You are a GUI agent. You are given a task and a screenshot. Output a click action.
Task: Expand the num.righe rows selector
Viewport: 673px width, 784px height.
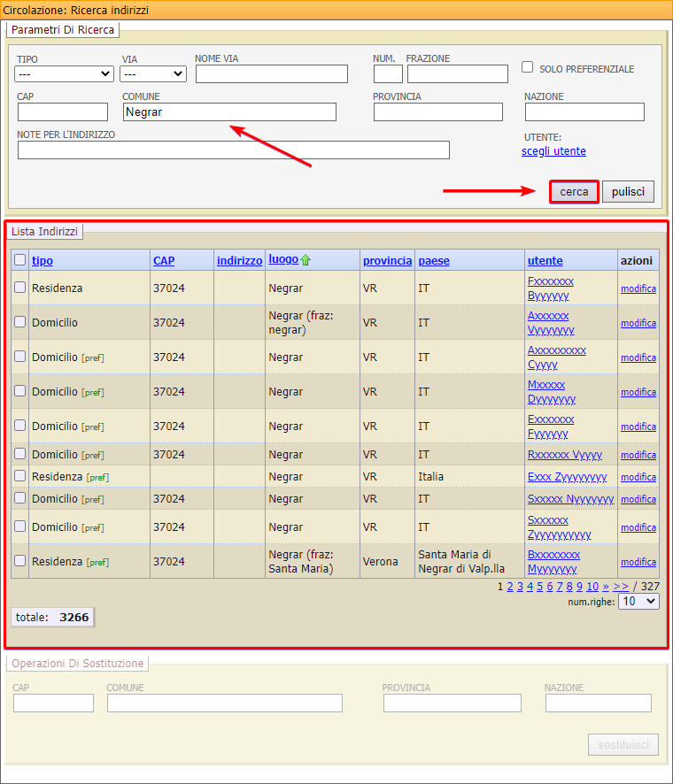(639, 601)
